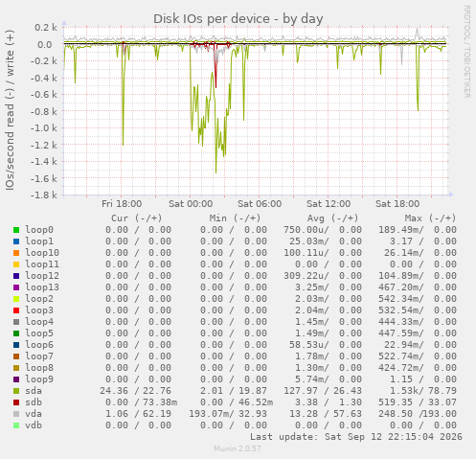
Task: Click vda max value '248.50 /193.00'
Action: pyautogui.click(x=418, y=414)
